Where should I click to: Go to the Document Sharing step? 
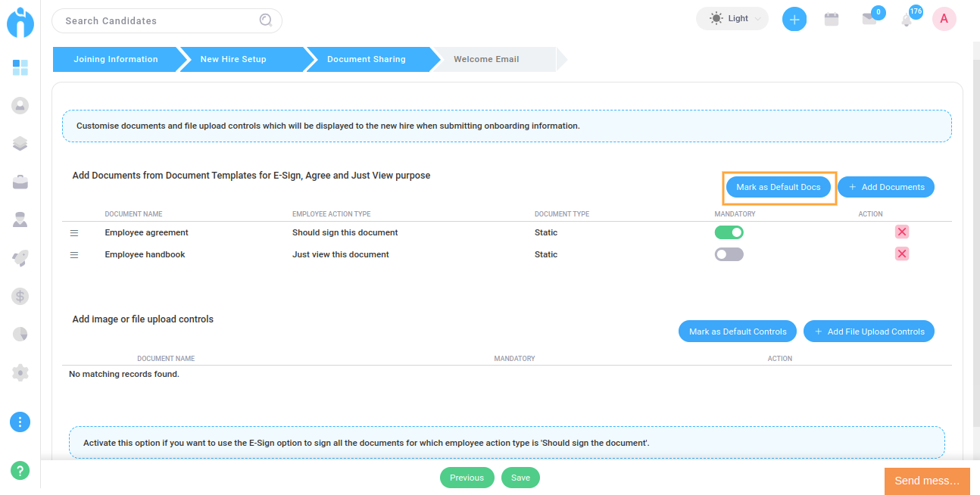tap(367, 59)
